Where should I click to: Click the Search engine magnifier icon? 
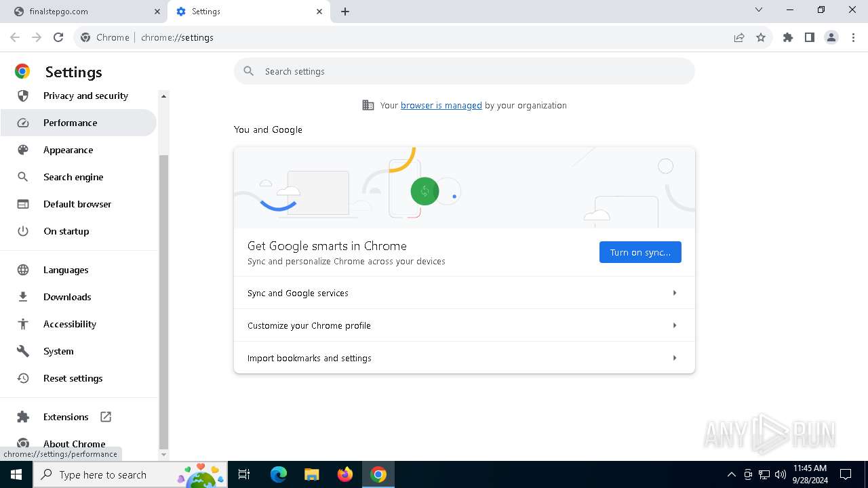point(23,177)
